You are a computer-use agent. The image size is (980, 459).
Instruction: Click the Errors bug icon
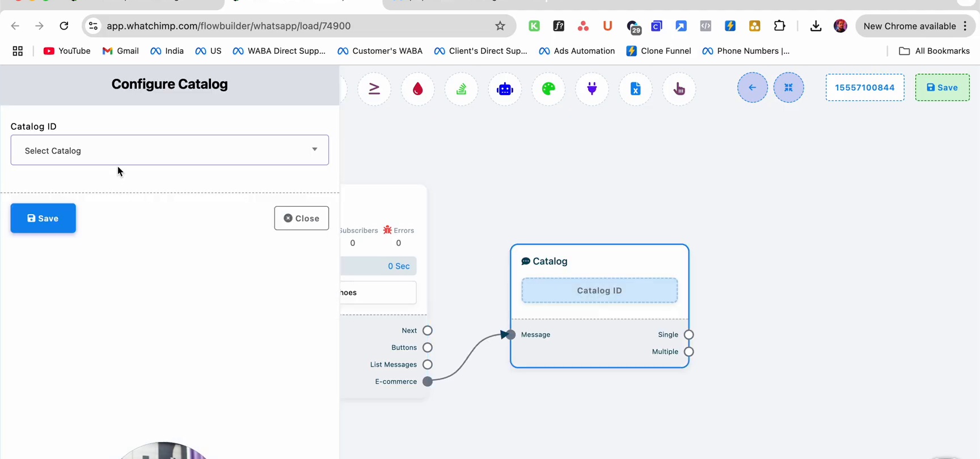point(387,229)
